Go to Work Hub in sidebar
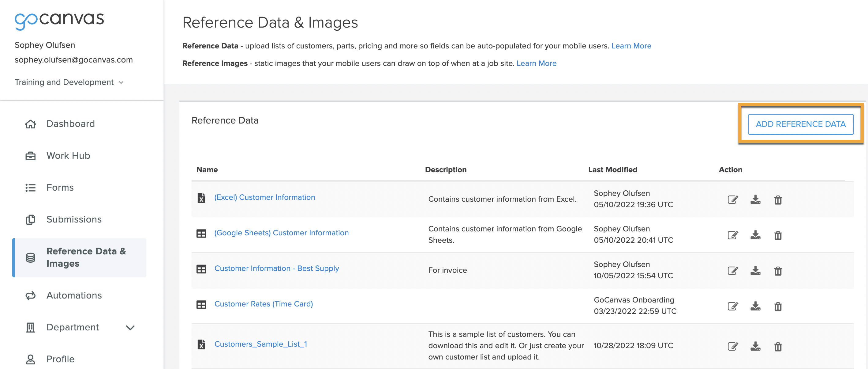This screenshot has width=868, height=369. [x=68, y=155]
